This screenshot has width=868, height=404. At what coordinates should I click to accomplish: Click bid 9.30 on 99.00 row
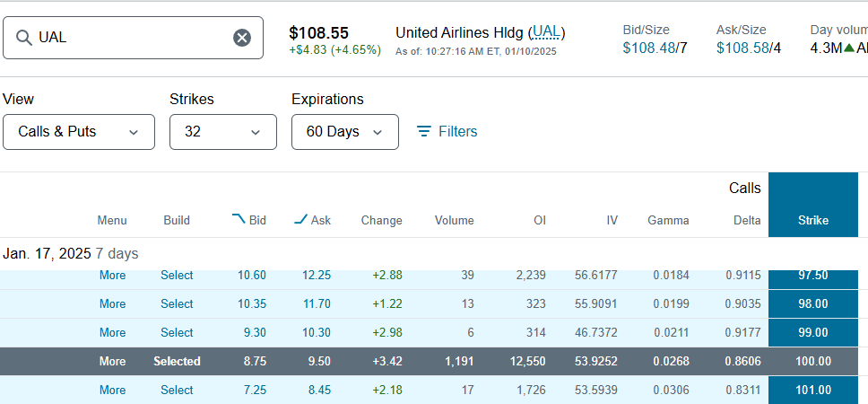[255, 332]
